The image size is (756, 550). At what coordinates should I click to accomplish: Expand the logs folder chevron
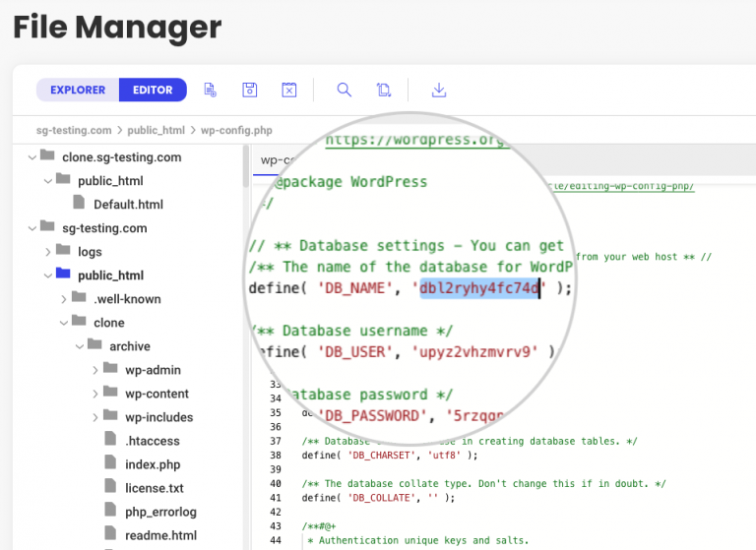47,252
